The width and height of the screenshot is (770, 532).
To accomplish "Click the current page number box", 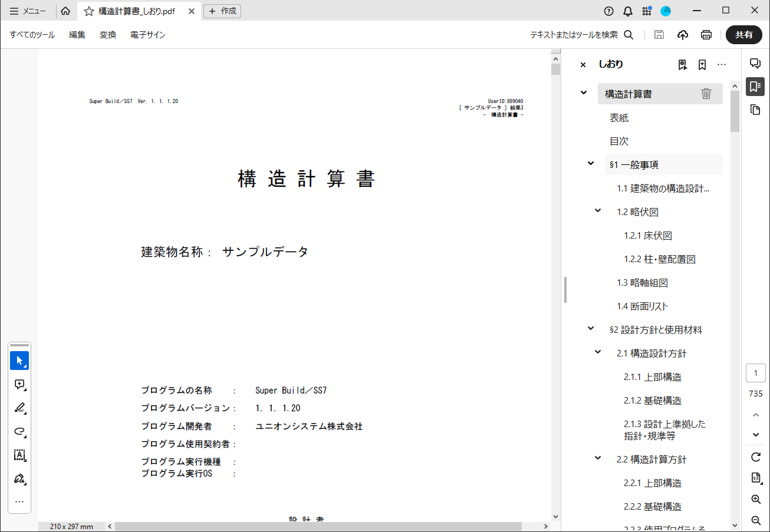I will coord(756,373).
